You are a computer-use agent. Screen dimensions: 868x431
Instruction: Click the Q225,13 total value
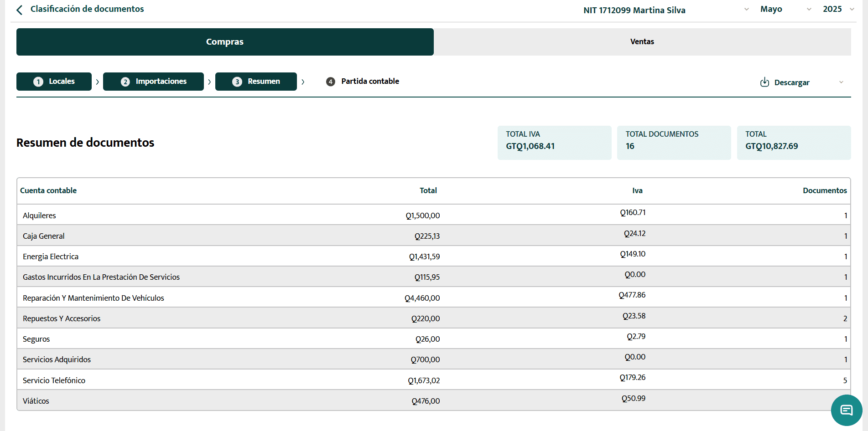coord(427,236)
